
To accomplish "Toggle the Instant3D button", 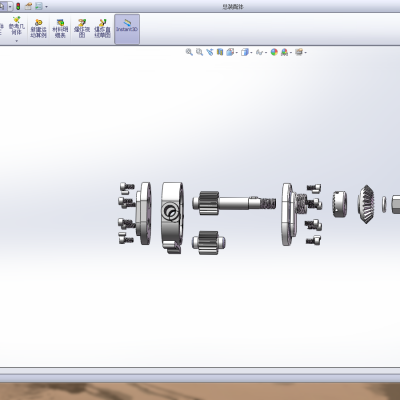I will (127, 29).
